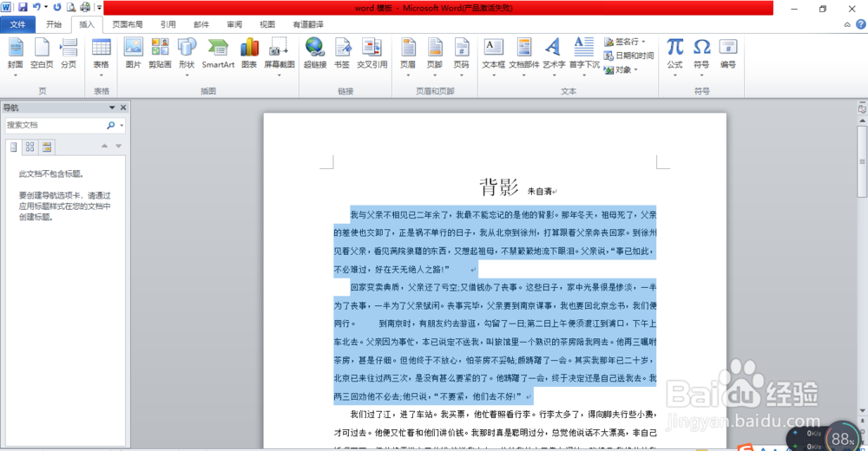The width and height of the screenshot is (868, 451).
Task: Open search options dropdown in navigation pane
Action: (x=122, y=126)
